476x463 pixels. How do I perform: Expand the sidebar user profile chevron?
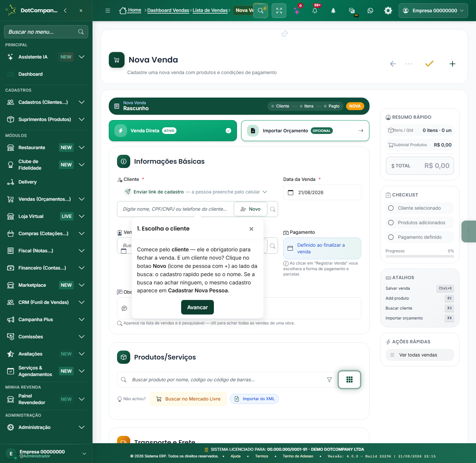point(84,454)
